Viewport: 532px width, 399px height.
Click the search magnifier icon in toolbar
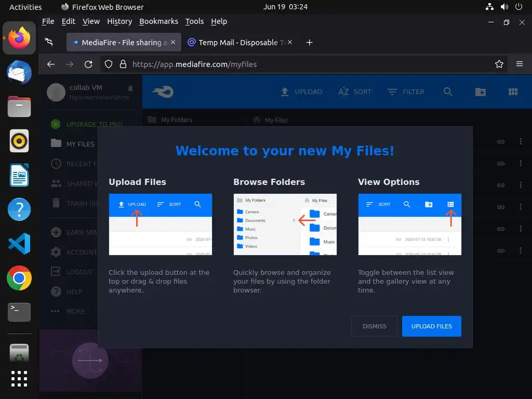448,91
